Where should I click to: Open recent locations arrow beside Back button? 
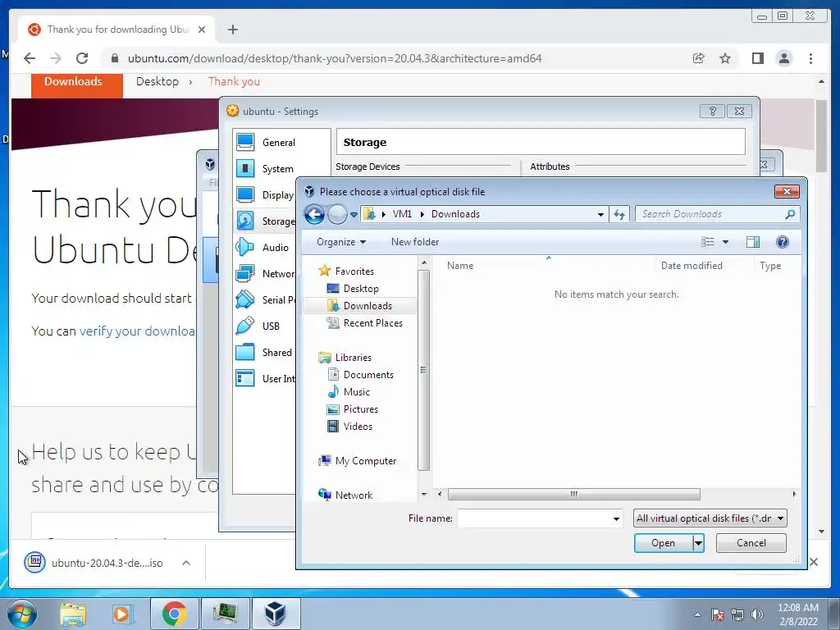coord(354,215)
